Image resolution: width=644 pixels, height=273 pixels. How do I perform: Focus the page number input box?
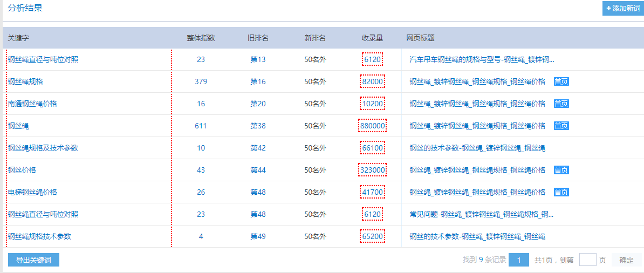click(x=587, y=260)
